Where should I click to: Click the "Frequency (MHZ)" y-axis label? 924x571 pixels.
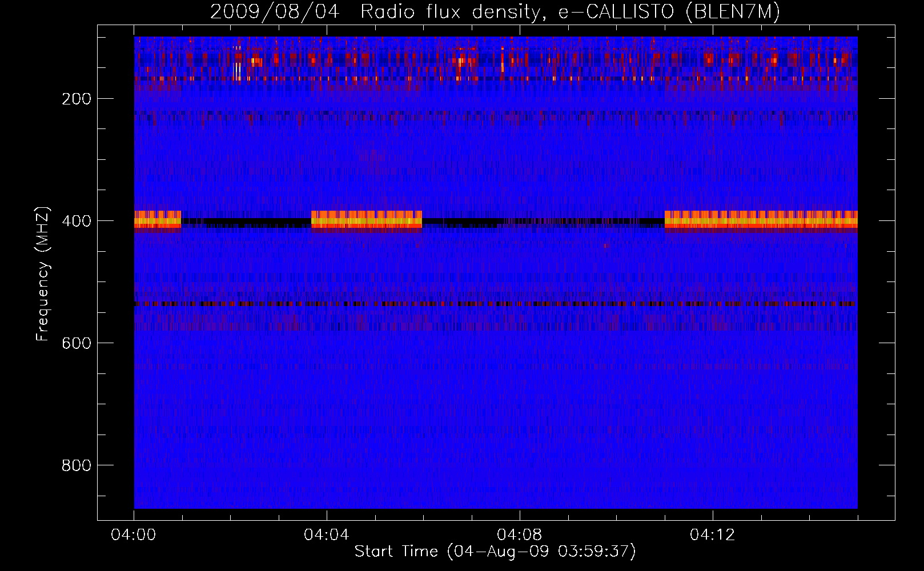click(x=42, y=274)
